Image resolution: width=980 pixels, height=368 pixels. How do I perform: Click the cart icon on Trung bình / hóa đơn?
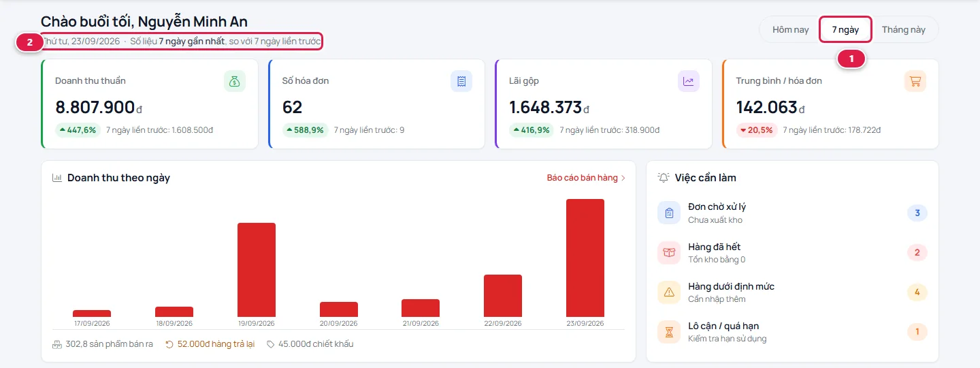click(915, 81)
